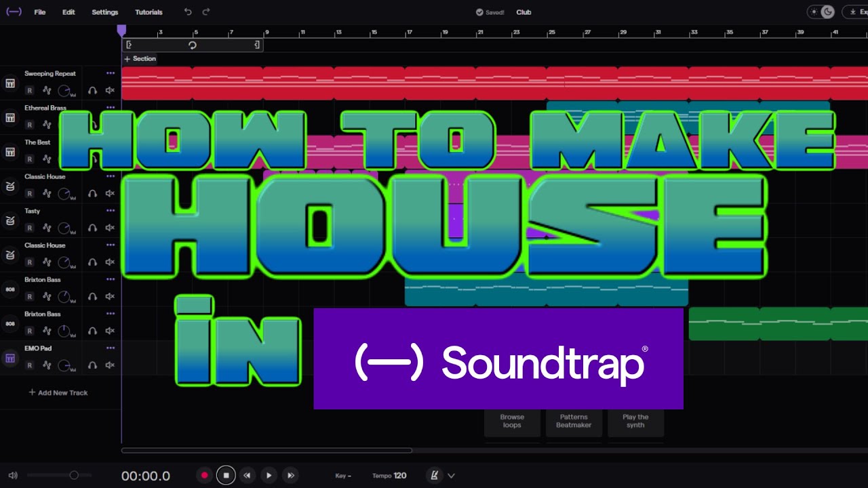Open the Settings menu

(105, 12)
